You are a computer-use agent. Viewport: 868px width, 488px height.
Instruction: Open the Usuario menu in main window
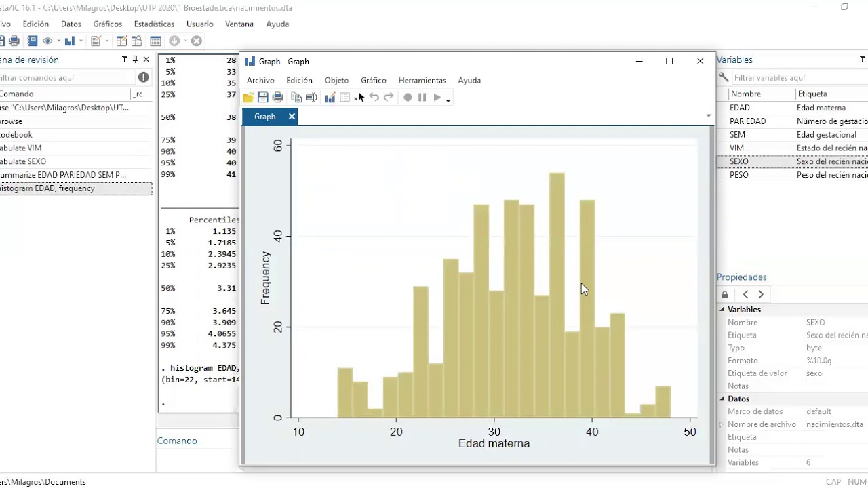199,24
